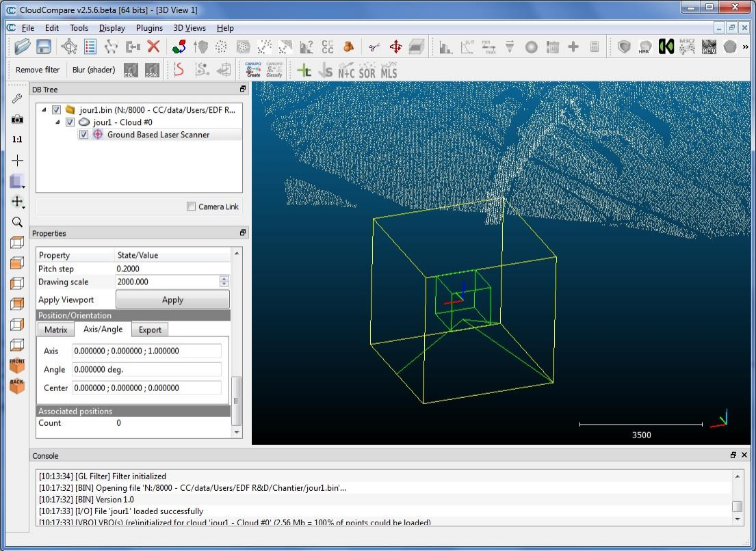Image resolution: width=756 pixels, height=551 pixels.
Task: Click the 1:1 zoom icon
Action: click(x=17, y=139)
